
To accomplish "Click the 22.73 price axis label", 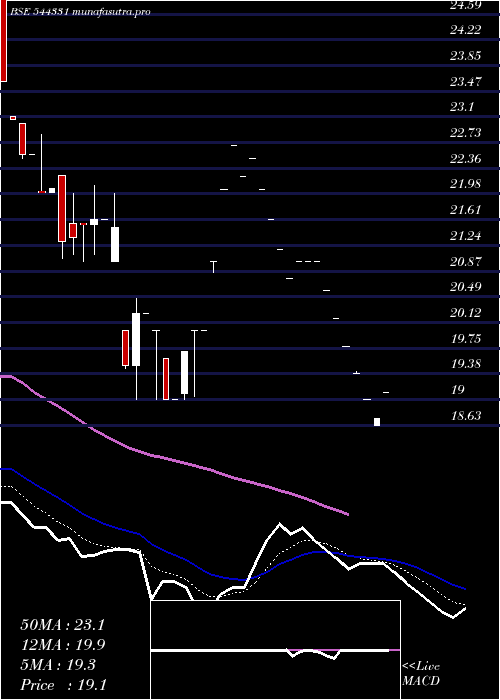I will (x=466, y=133).
